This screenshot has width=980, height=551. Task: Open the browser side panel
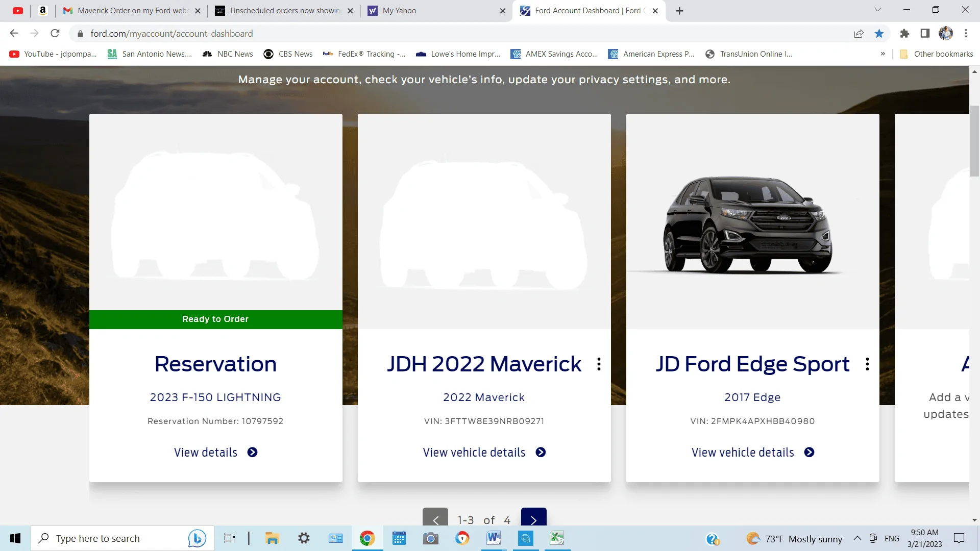(925, 34)
